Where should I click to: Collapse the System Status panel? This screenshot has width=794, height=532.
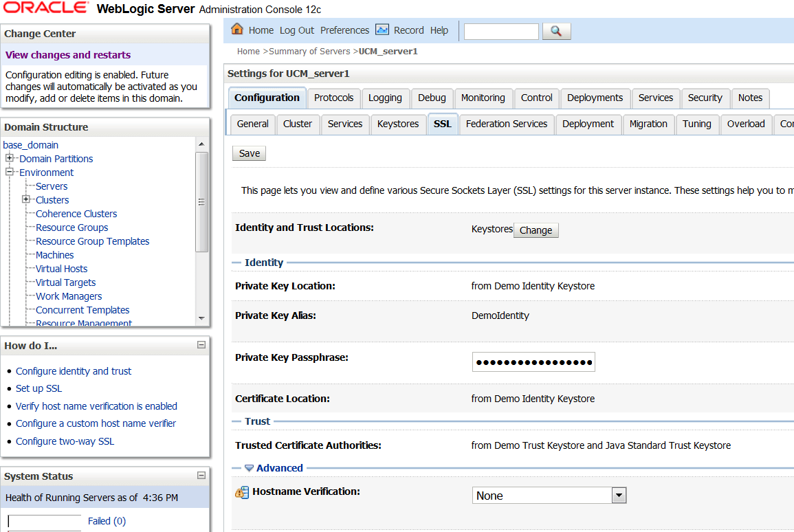pos(201,476)
